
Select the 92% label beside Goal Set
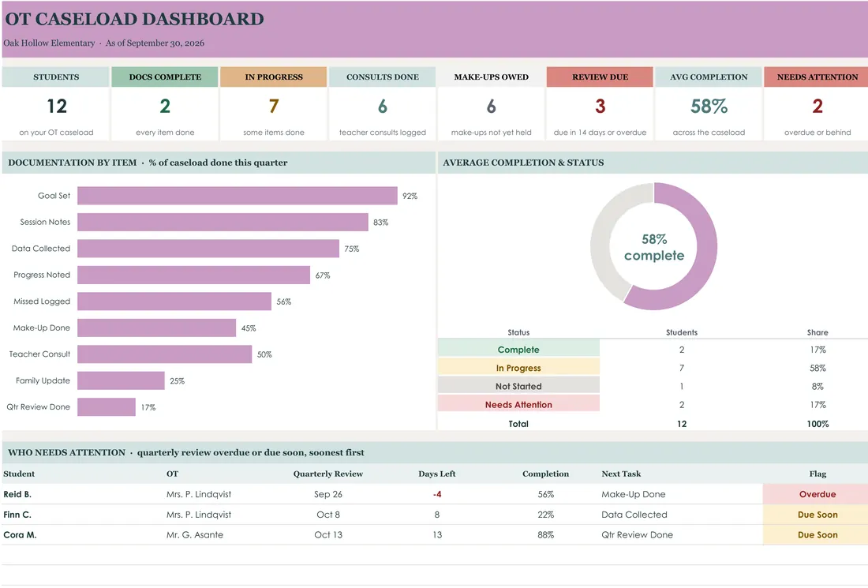click(410, 196)
